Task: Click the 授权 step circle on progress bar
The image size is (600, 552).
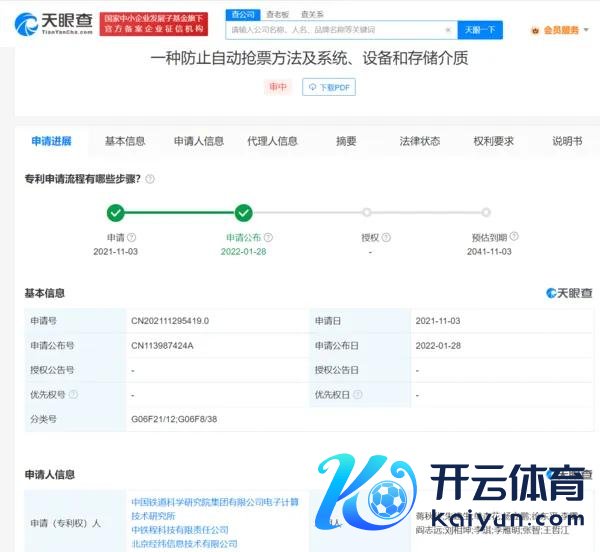Action: click(x=367, y=212)
